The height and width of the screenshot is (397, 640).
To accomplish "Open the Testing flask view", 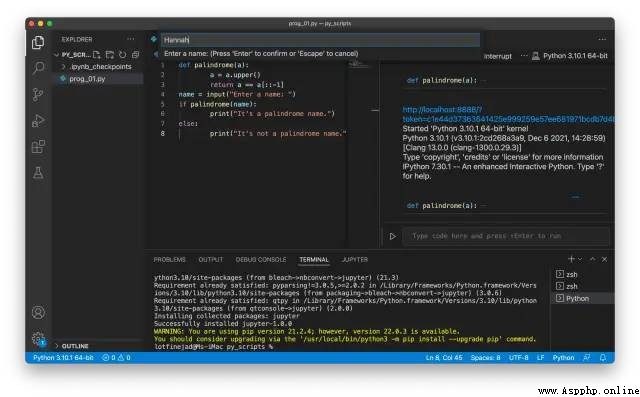I will (38, 173).
